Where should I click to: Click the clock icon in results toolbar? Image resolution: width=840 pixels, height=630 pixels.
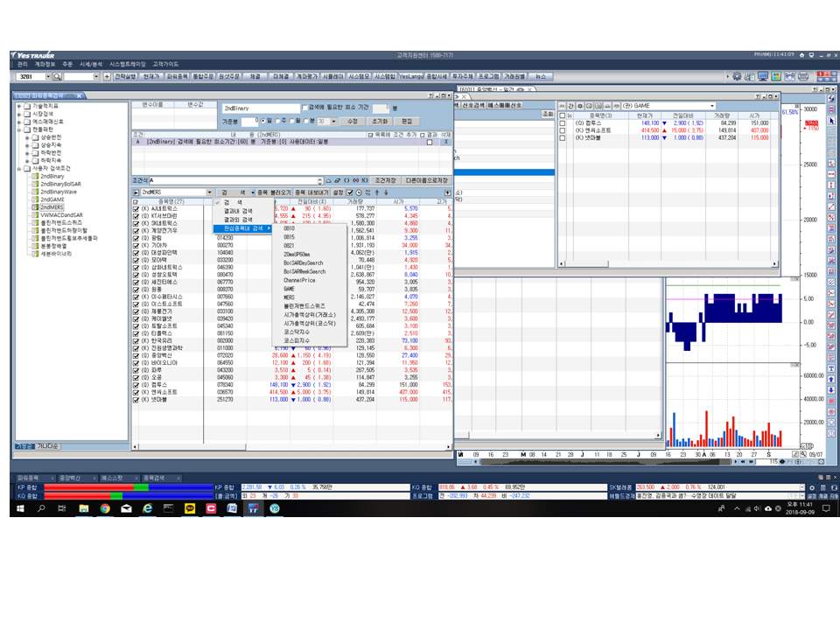coord(359,192)
